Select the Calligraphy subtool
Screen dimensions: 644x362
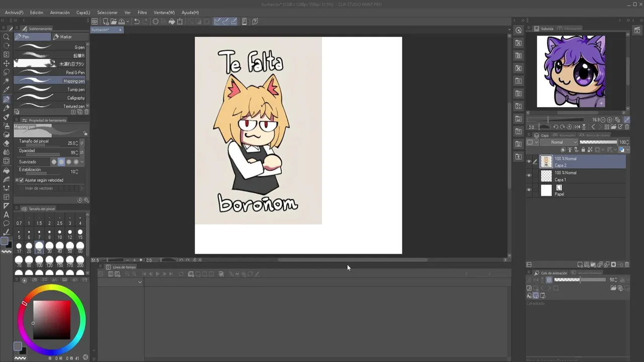click(50, 98)
